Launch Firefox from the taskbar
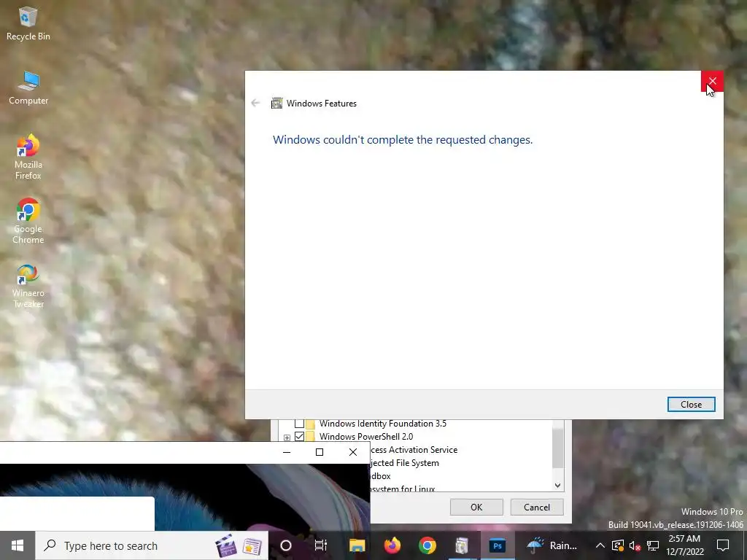747x560 pixels. [x=392, y=545]
